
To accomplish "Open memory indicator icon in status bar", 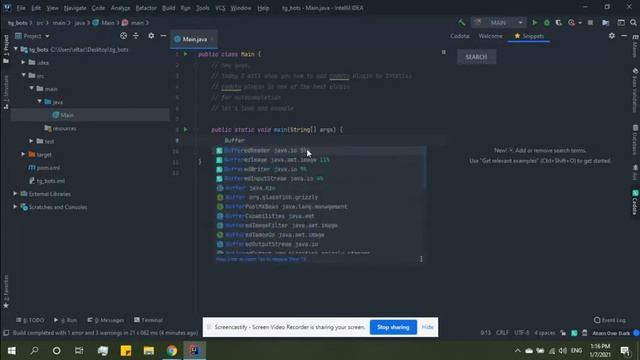I will [584, 333].
